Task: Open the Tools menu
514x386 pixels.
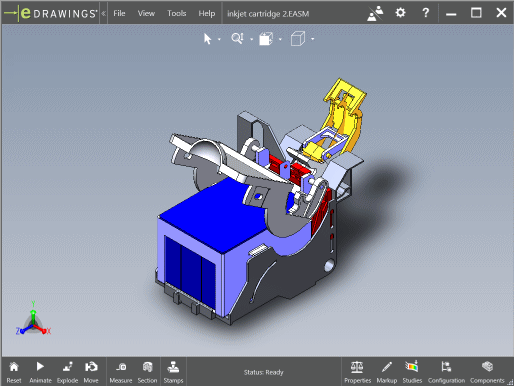Action: click(176, 13)
